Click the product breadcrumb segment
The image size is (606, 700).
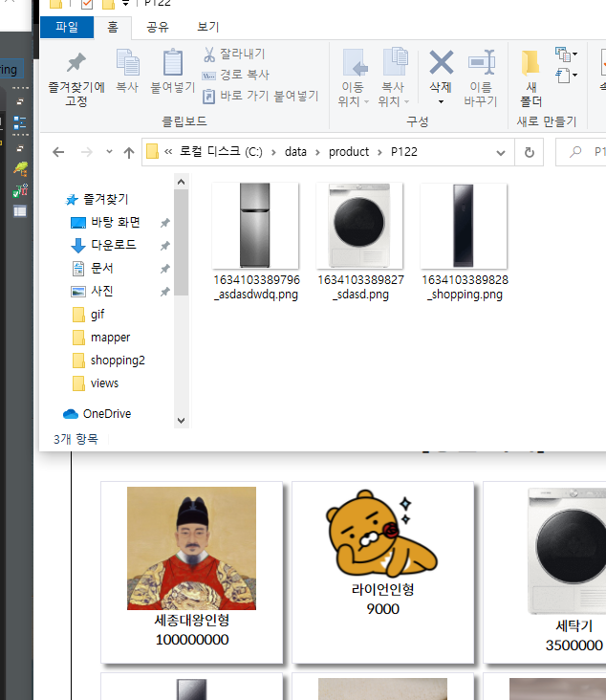(x=349, y=152)
